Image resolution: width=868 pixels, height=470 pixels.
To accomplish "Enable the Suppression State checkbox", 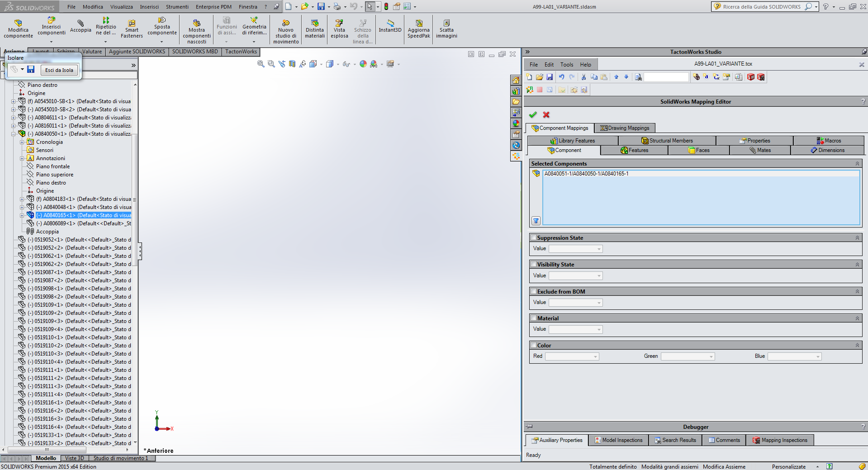I will point(533,237).
